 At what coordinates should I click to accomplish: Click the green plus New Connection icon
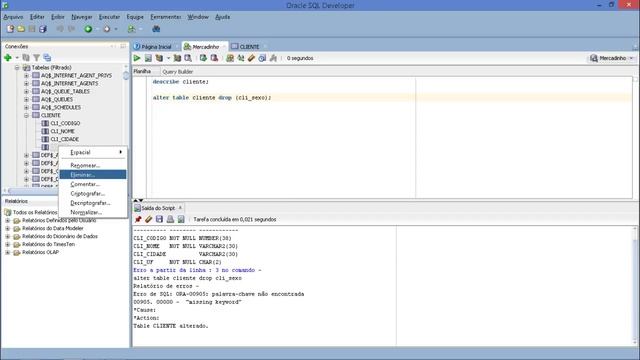click(x=8, y=58)
